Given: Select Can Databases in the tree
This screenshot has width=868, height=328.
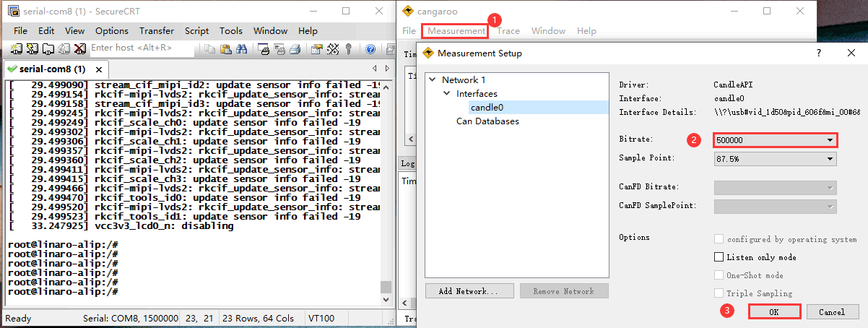Looking at the screenshot, I should pyautogui.click(x=487, y=121).
